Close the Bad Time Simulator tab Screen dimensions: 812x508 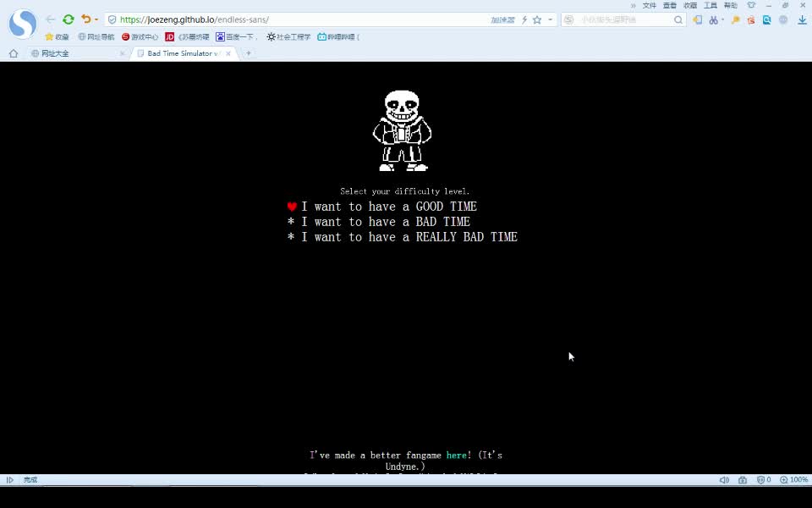tap(228, 53)
